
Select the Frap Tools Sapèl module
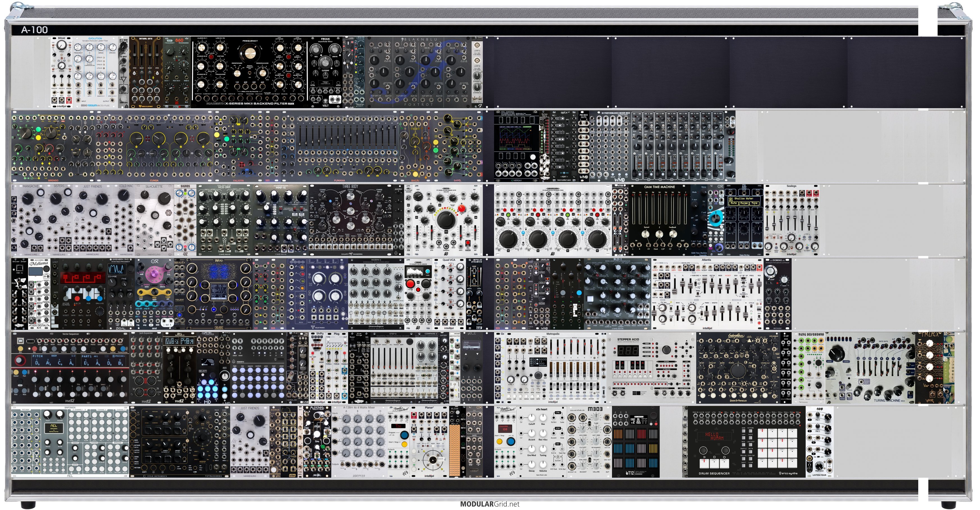tap(458, 147)
